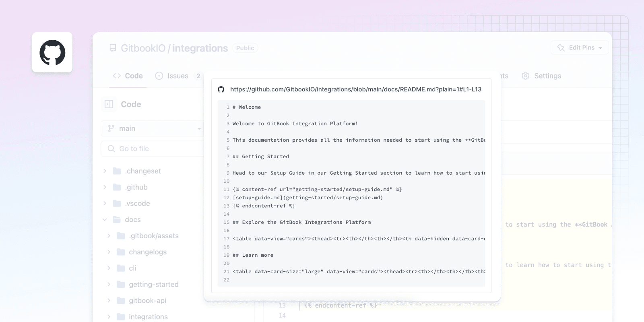Screen dimensions: 644x322
Task: Click the changelogs folder icon
Action: click(121, 252)
